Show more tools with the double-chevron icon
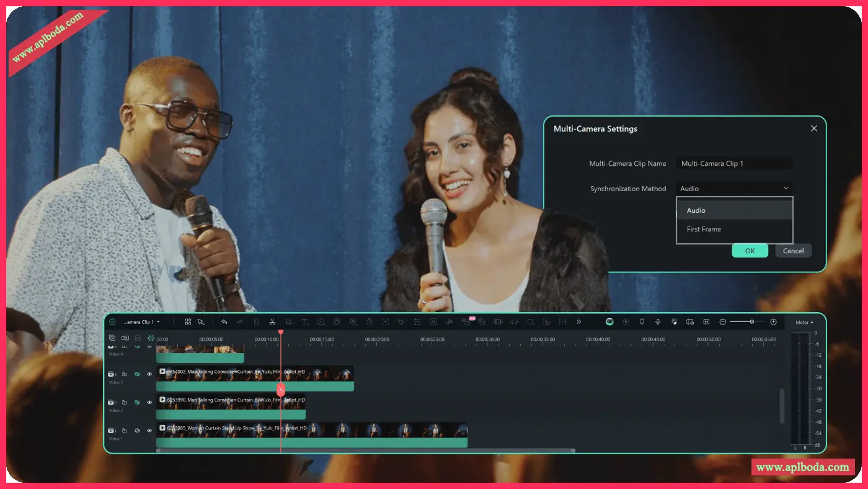This screenshot has width=868, height=489. 578,322
